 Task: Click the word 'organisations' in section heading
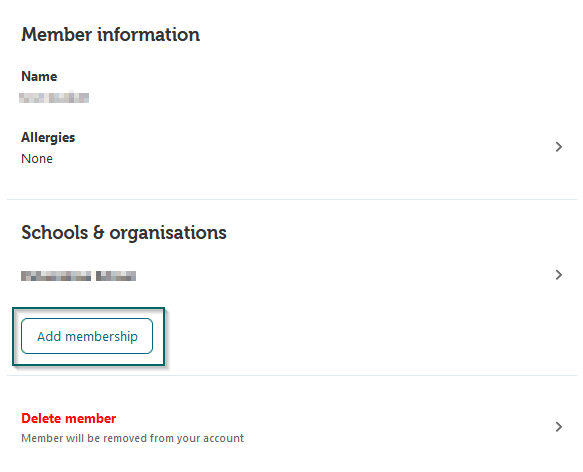tap(168, 233)
